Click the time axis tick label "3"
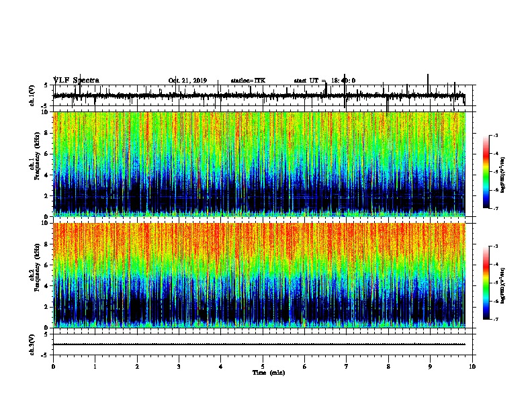 pos(179,367)
